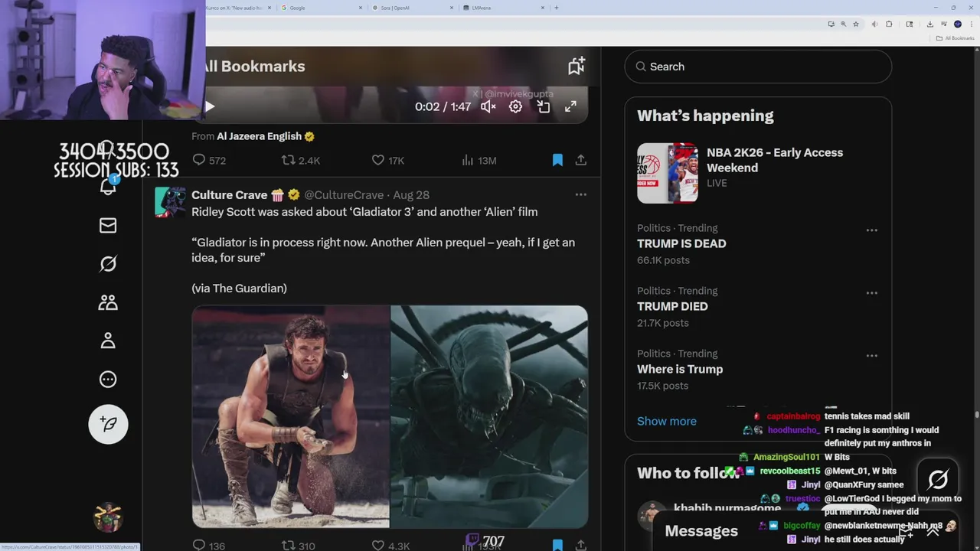Open more options for TRUMP DIED trend
980x551 pixels.
(x=871, y=292)
